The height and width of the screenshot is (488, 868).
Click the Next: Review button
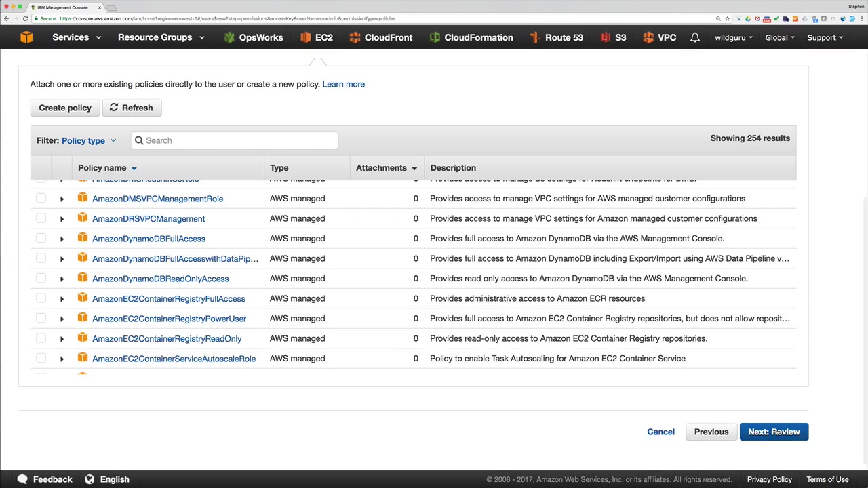pos(774,432)
